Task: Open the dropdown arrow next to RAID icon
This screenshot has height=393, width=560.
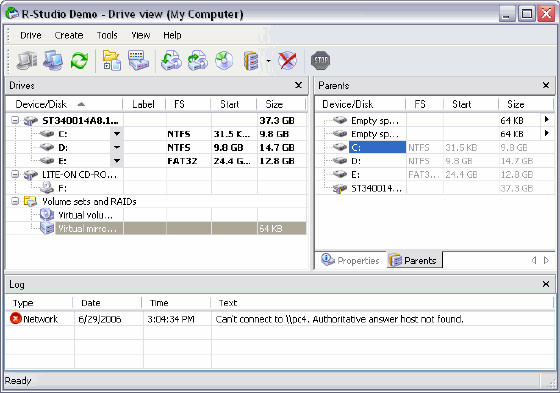Action: tap(268, 61)
